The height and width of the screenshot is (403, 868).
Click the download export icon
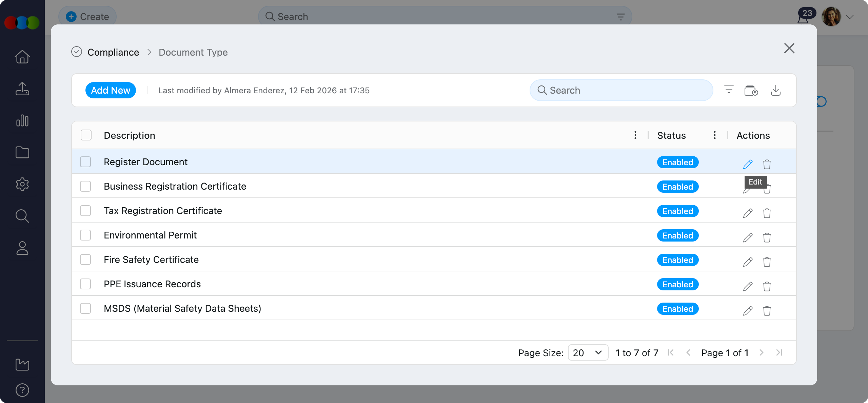coord(776,90)
